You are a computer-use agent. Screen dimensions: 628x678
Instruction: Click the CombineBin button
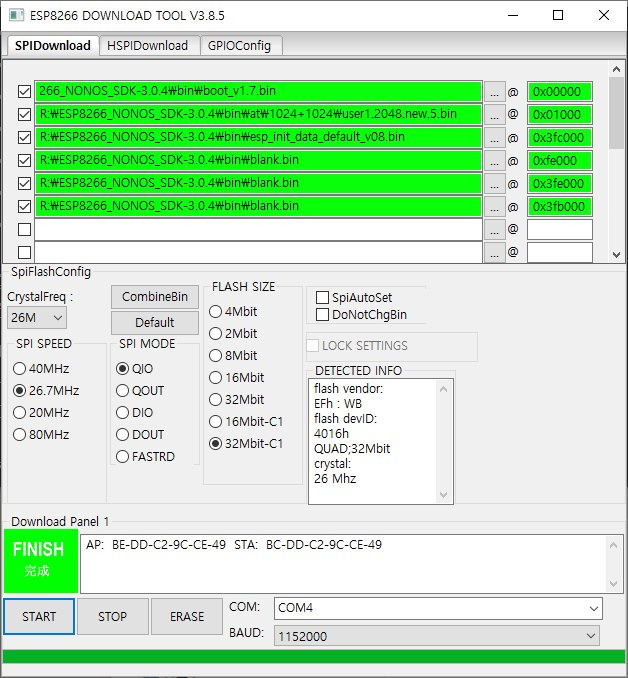(155, 297)
